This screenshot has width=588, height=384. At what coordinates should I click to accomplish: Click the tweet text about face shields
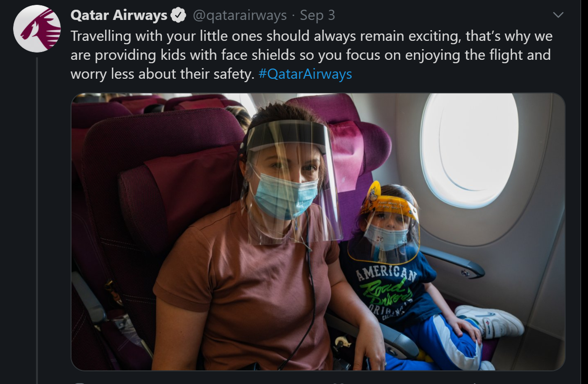(x=311, y=55)
